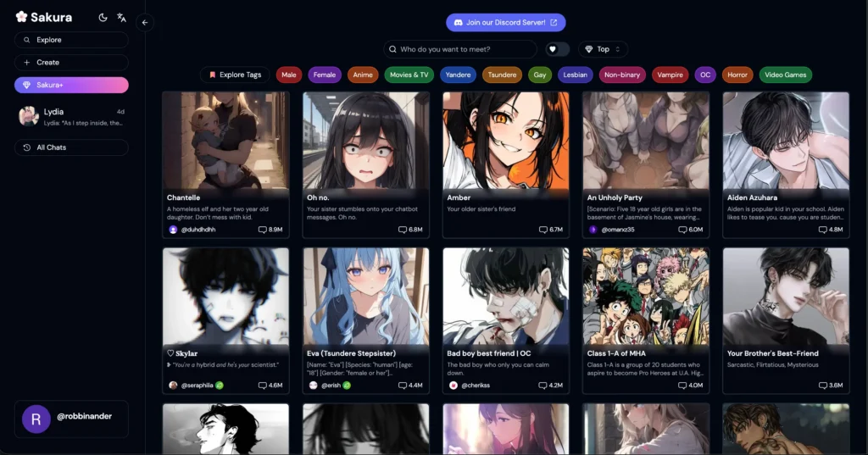Click the diamond icon on Sakura+

pos(26,85)
